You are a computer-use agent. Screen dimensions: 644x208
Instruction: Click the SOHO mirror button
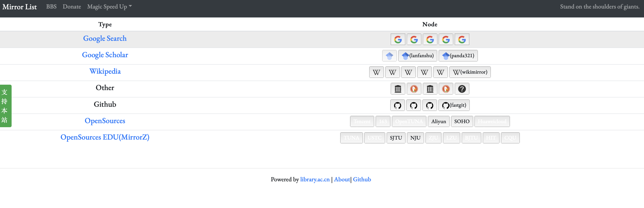(462, 122)
